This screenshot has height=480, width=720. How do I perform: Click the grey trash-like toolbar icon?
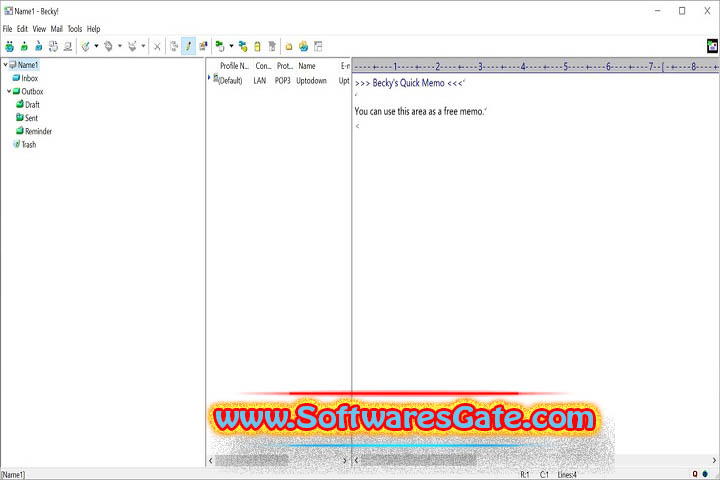(272, 46)
